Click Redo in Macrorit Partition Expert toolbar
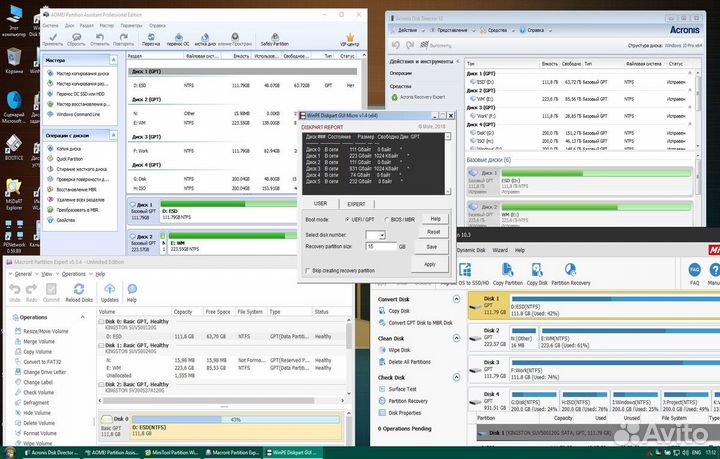Image resolution: width=720 pixels, height=459 pixels. coord(31,292)
